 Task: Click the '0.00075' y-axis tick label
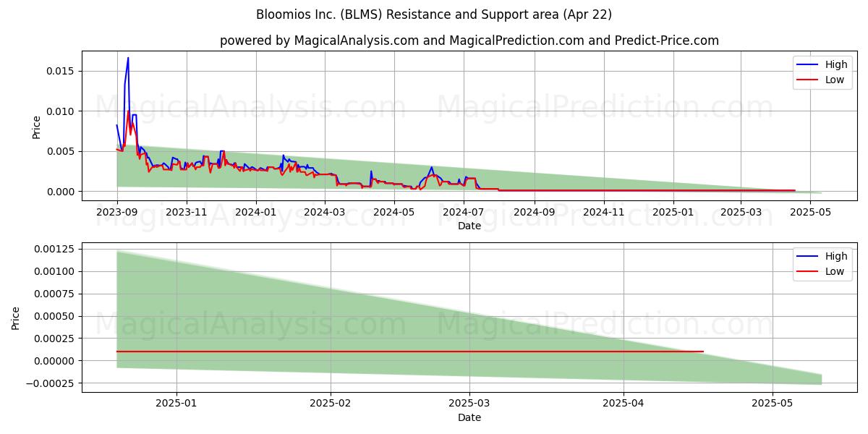pyautogui.click(x=56, y=294)
